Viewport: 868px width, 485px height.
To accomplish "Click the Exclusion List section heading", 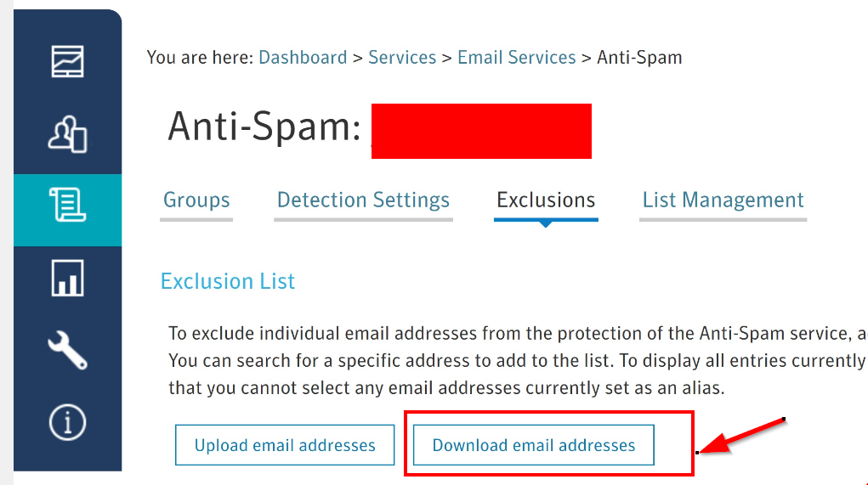I will [228, 281].
